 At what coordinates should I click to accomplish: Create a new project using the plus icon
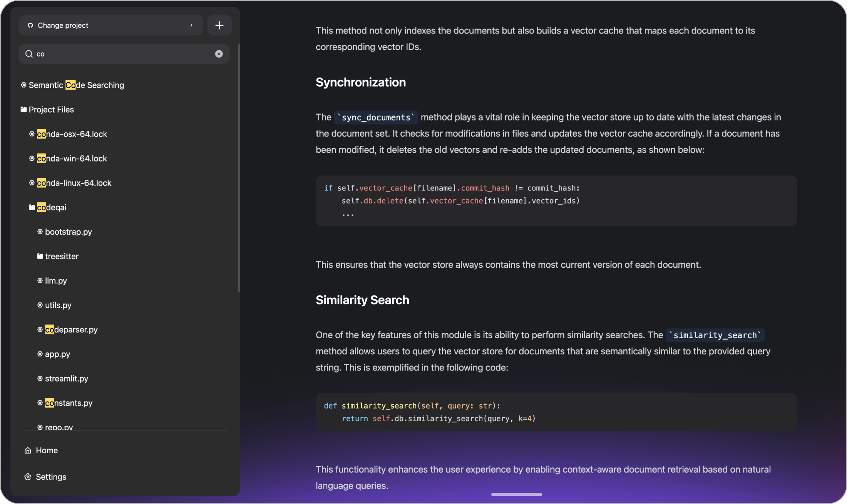click(x=219, y=25)
